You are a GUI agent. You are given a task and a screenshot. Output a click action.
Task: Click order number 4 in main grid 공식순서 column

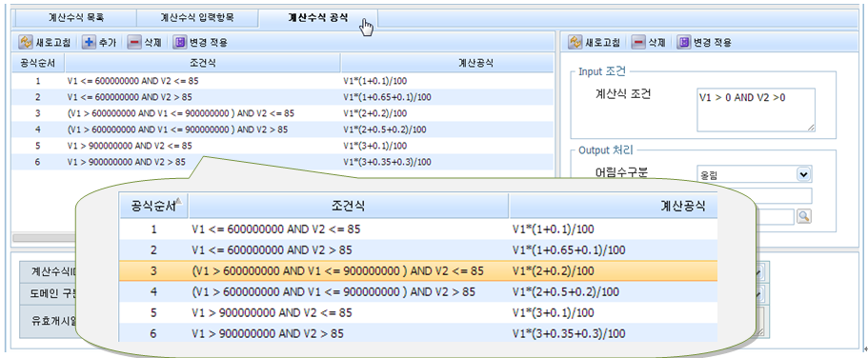[38, 130]
